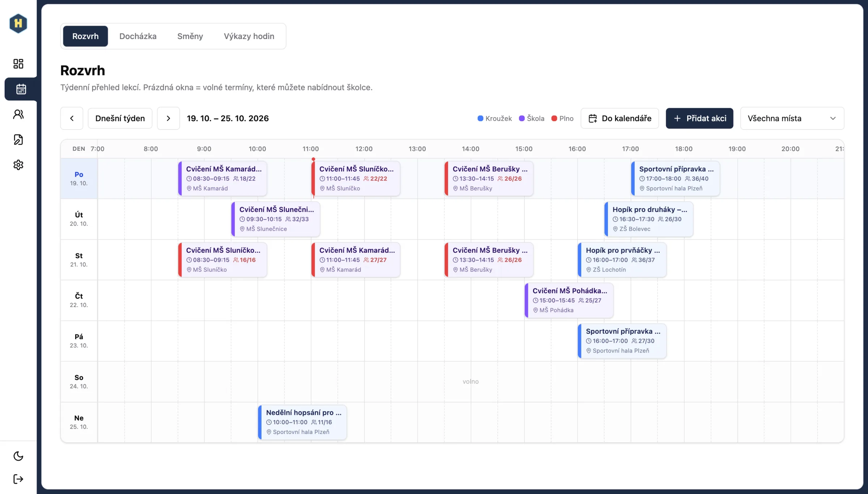Open the people/users sidebar icon
The height and width of the screenshot is (494, 868).
(x=18, y=114)
